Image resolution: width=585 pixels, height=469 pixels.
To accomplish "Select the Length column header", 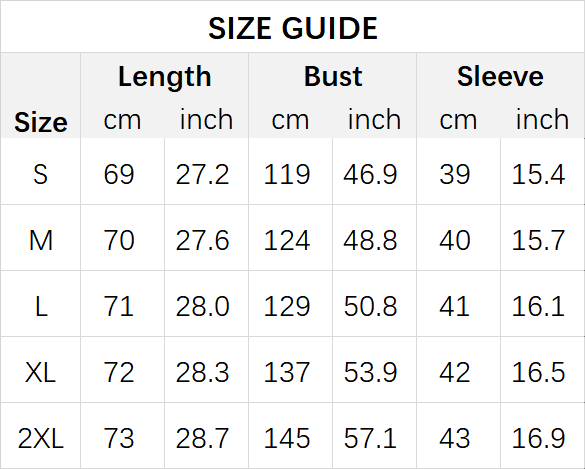I will 165,76.
